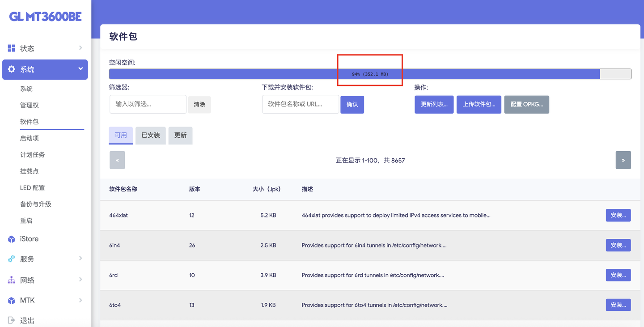Open the 重启 submenu item

coord(26,221)
